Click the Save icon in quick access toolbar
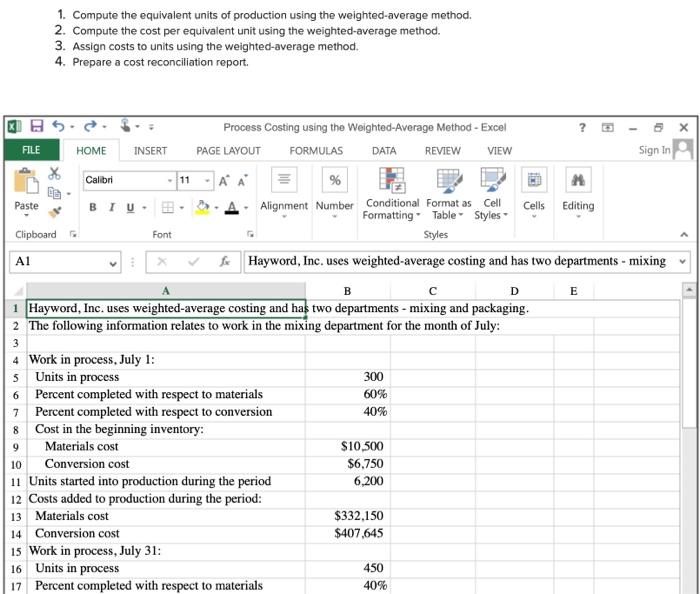This screenshot has width=700, height=594. (37, 126)
